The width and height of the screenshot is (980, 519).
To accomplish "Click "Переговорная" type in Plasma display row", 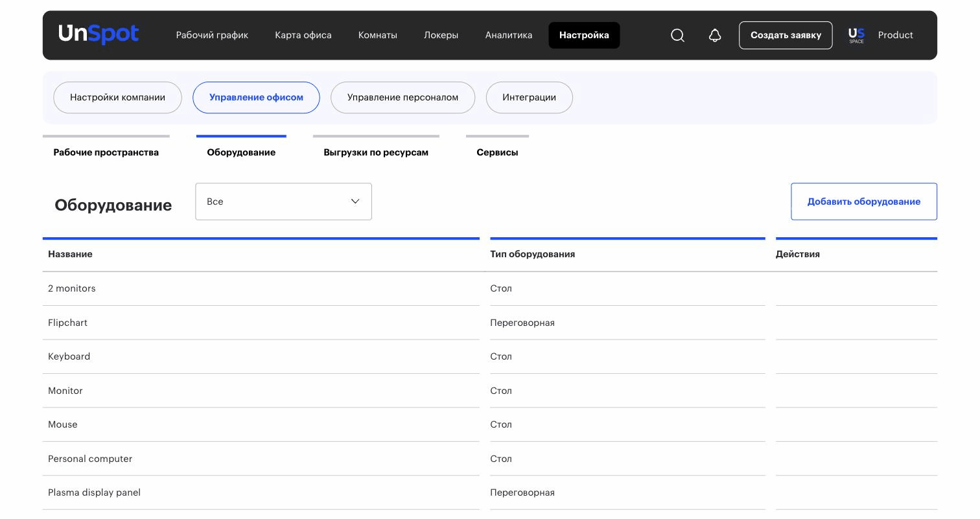I will 522,492.
